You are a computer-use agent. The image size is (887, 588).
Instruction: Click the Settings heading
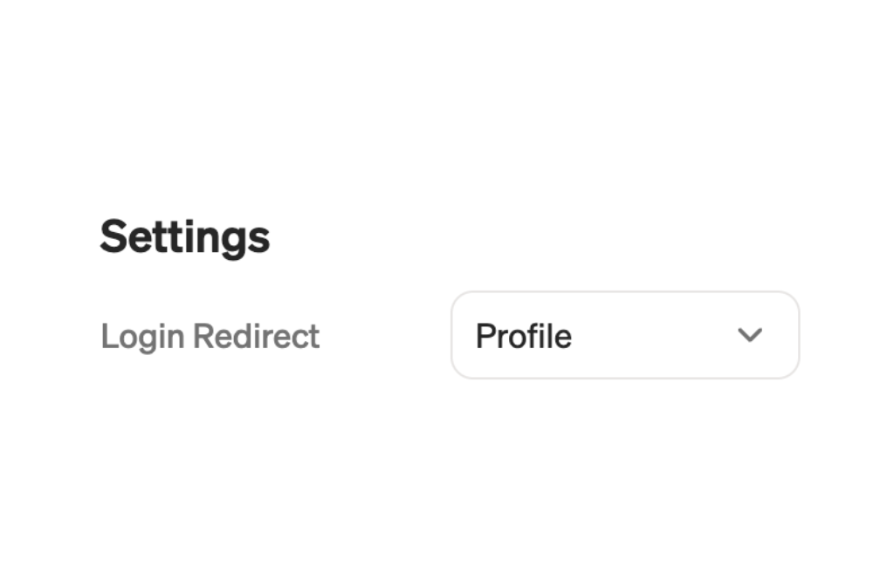(185, 237)
